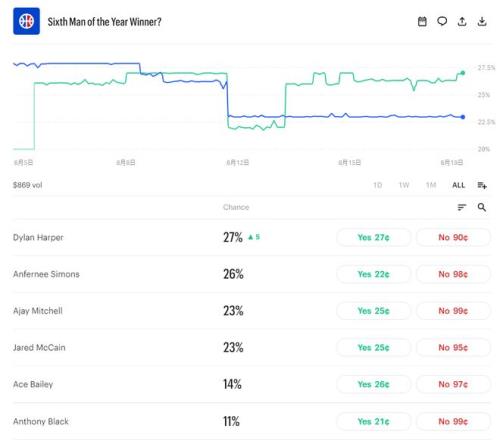Buy No 98¢ for Anfernee Simons
The height and width of the screenshot is (440, 500).
(x=453, y=274)
